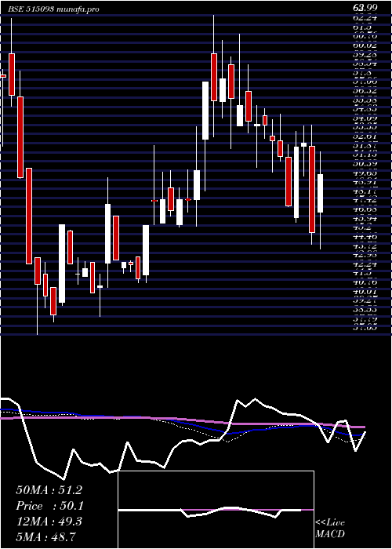Click the 40.01 price axis label
Screen dimensions: 392x549
[365, 291]
